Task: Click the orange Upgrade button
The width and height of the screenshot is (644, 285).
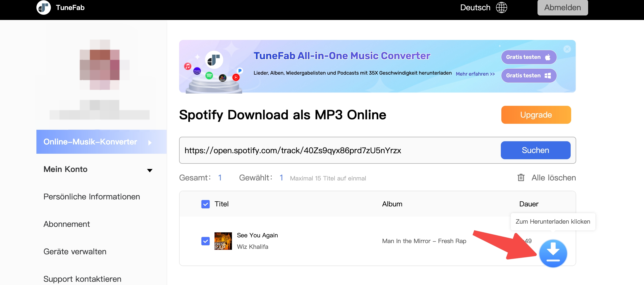Action: click(536, 115)
